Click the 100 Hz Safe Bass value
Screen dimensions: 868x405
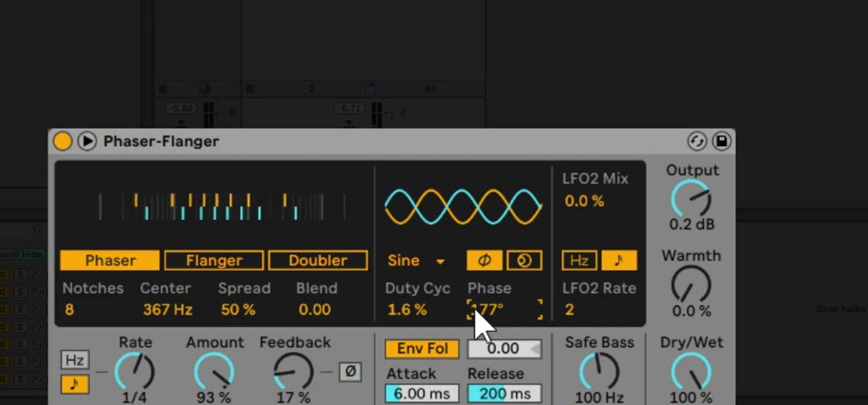click(600, 397)
